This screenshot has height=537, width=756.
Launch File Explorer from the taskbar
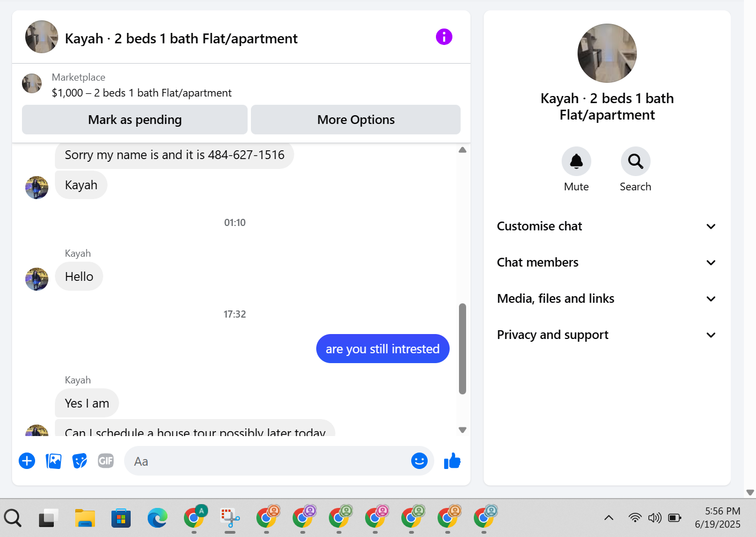(x=85, y=518)
